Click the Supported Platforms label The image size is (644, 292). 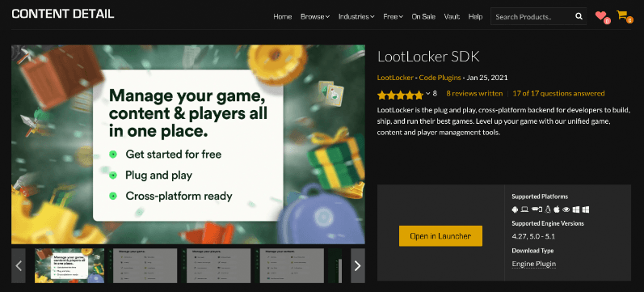(x=540, y=197)
